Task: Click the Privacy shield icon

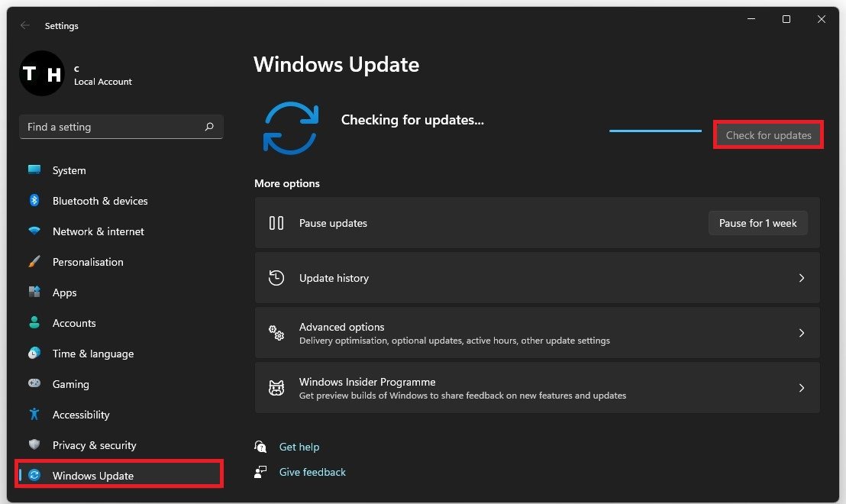Action: click(34, 444)
